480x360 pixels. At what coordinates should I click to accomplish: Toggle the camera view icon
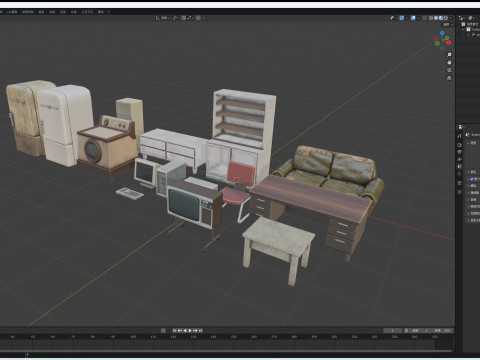pyautogui.click(x=449, y=70)
